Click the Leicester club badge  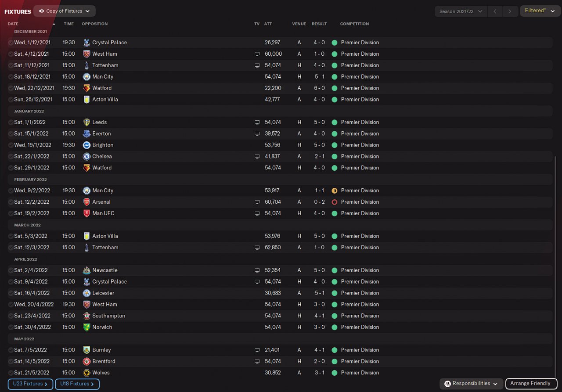(x=86, y=293)
